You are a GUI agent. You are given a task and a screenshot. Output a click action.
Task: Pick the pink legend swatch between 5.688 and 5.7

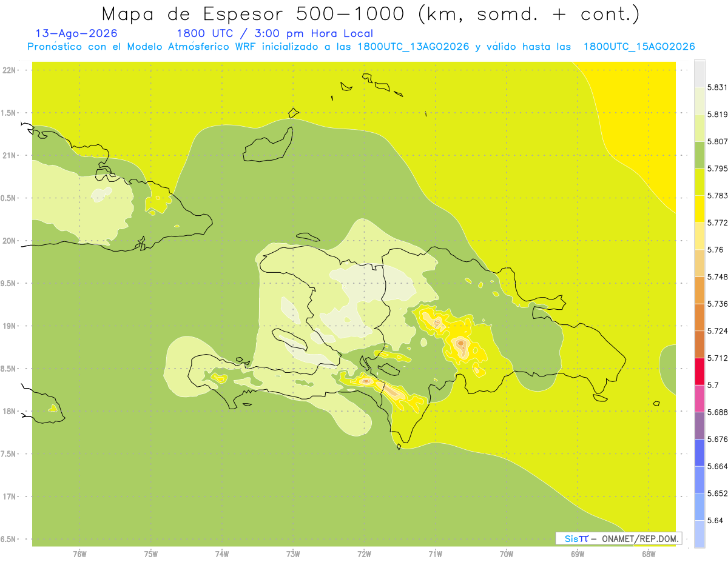(699, 398)
